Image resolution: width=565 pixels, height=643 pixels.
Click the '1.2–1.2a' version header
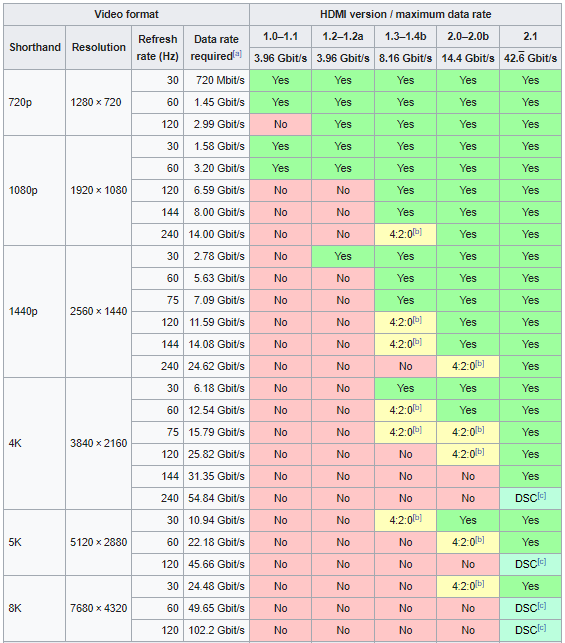[x=343, y=36]
